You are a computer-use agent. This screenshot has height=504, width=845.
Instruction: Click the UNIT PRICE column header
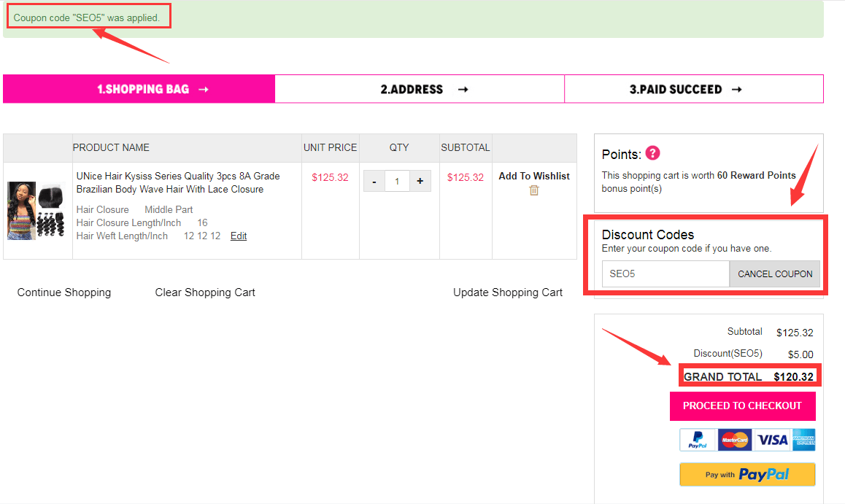tap(331, 147)
